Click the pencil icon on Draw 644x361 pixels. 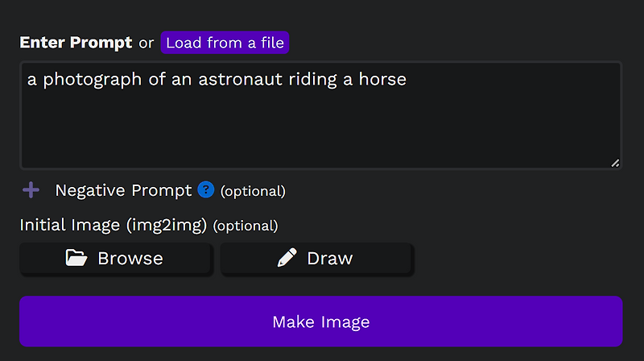(287, 257)
